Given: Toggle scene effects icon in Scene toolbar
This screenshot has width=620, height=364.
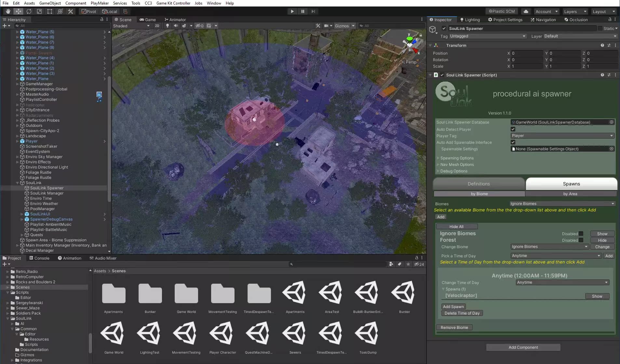Looking at the screenshot, I should pos(184,26).
